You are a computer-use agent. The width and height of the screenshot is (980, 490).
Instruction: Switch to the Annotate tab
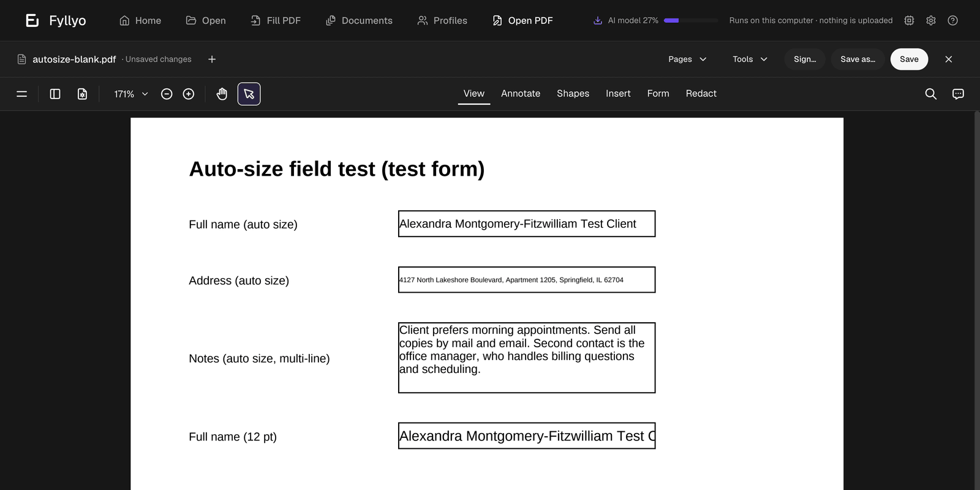click(x=521, y=94)
